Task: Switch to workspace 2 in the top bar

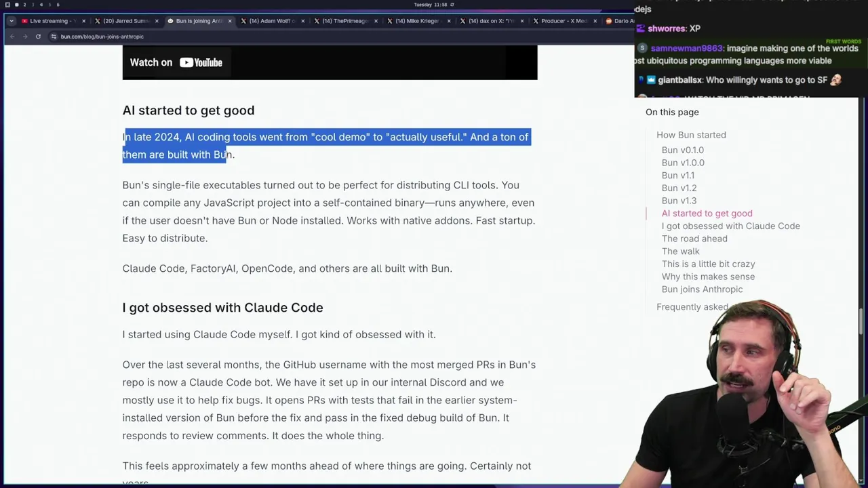Action: coord(24,5)
